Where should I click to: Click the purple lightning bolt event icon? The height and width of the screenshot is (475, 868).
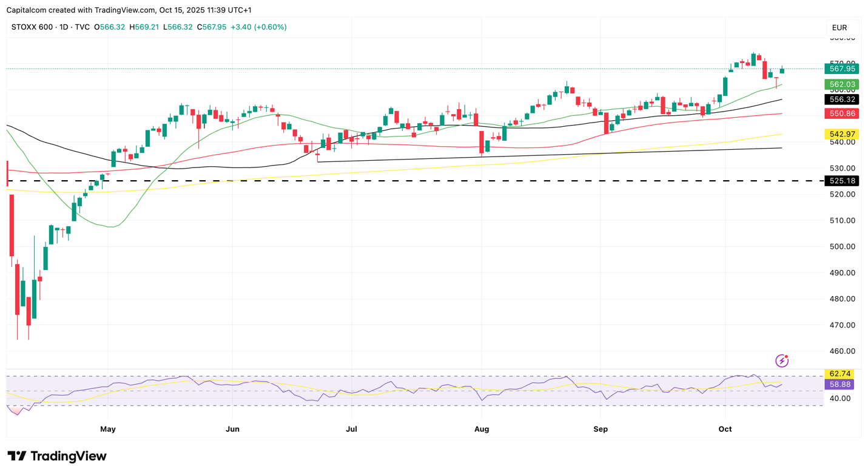(x=782, y=361)
